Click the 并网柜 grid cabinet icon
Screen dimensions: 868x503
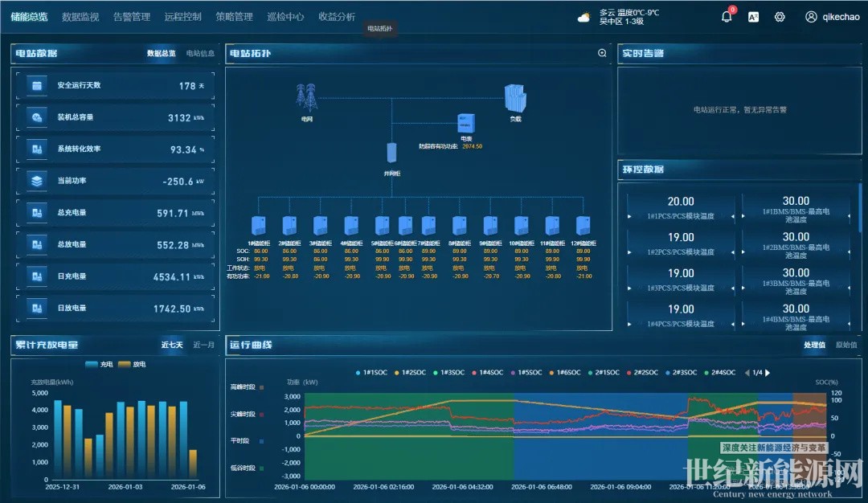point(391,154)
